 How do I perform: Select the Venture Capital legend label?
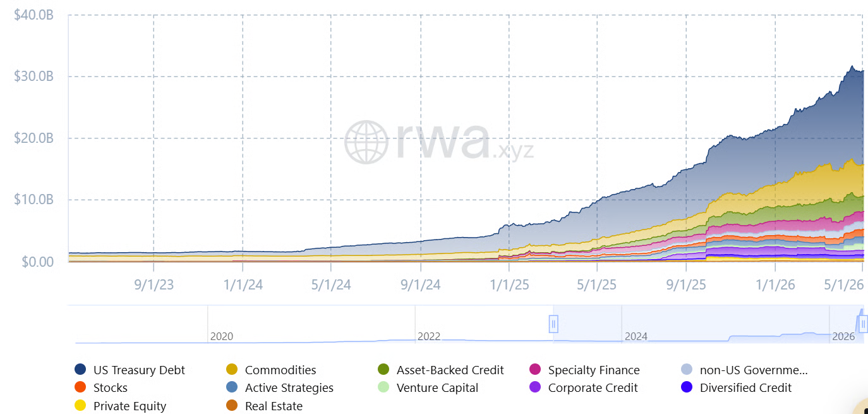coord(437,387)
